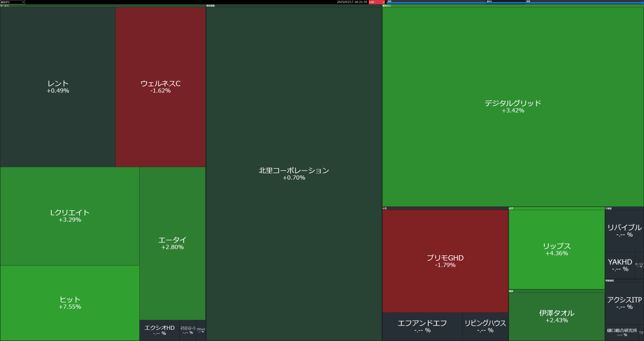Viewport: 644px width, 341px height.
Task: Click the 後場 marker on the time slider
Action: [528, 1]
